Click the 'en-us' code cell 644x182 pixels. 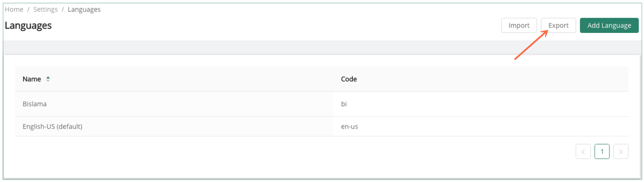tap(349, 126)
